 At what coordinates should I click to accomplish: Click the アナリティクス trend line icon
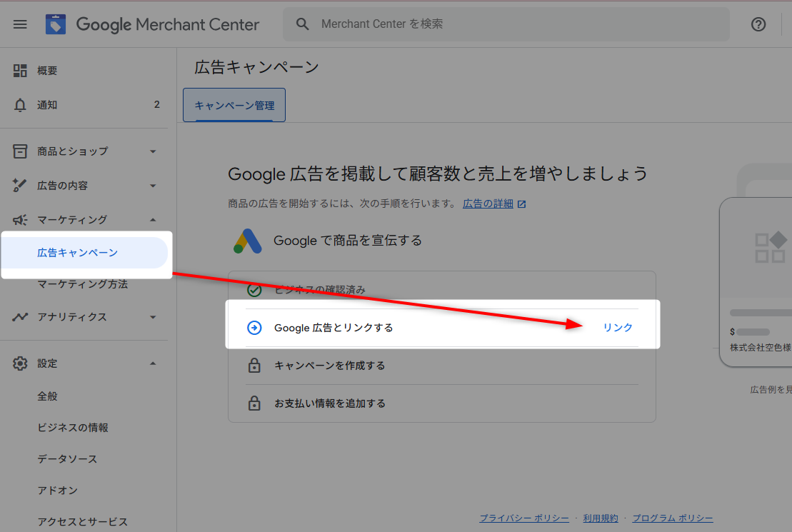[x=20, y=317]
